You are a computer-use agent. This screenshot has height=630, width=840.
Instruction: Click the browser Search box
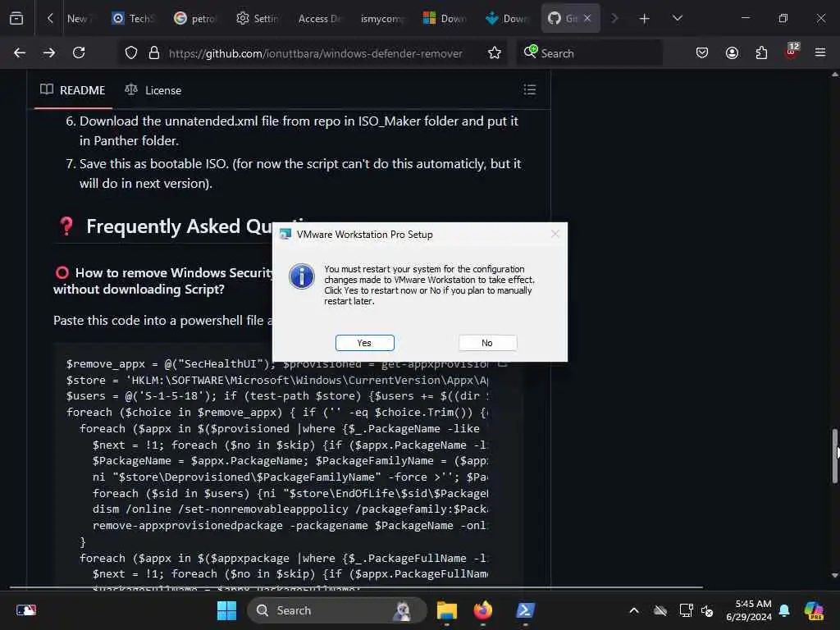click(x=589, y=53)
